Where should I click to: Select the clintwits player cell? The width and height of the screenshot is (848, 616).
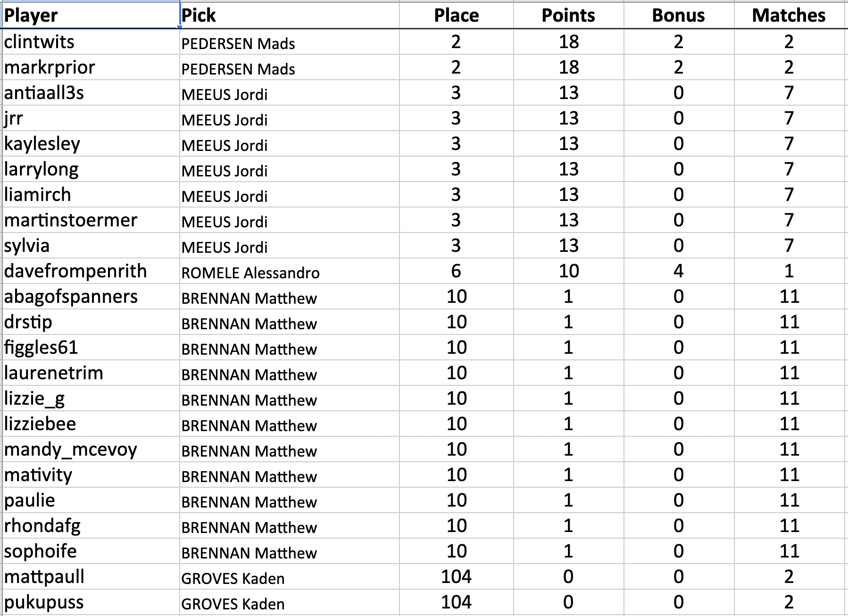point(91,42)
